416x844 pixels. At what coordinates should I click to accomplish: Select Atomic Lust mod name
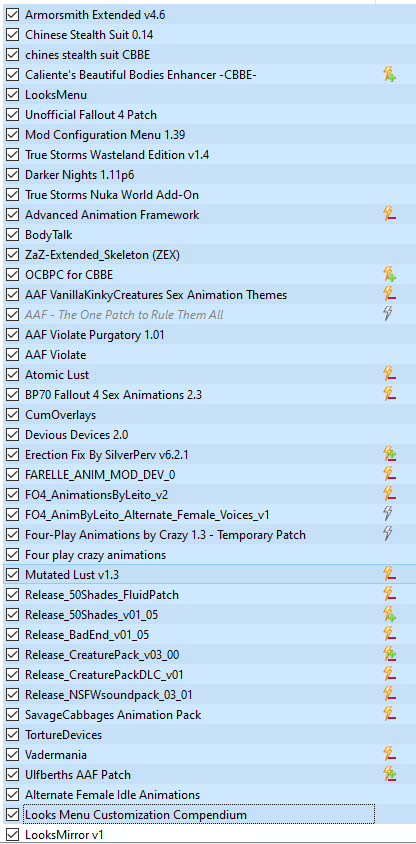coord(57,375)
